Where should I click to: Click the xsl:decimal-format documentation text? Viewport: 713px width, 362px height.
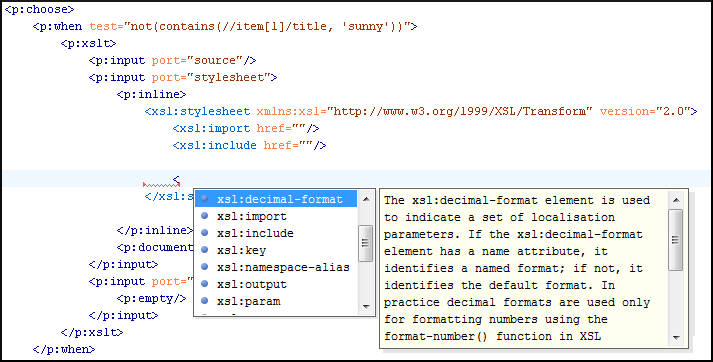click(x=517, y=268)
